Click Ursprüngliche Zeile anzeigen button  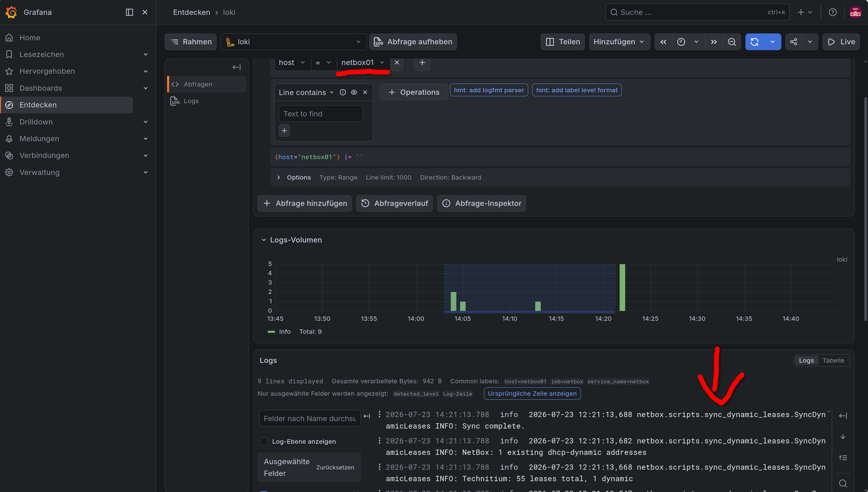(x=532, y=393)
